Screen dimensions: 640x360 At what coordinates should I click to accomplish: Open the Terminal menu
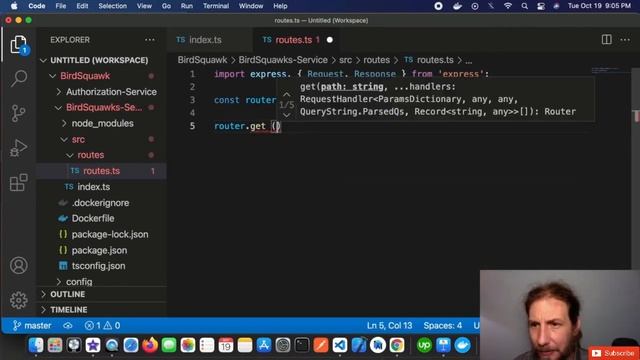coord(216,6)
